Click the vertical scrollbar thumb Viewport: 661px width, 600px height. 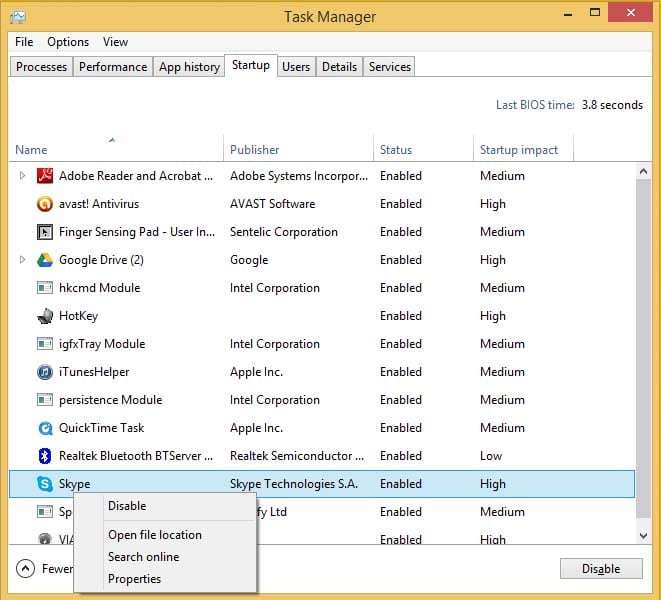pos(643,348)
